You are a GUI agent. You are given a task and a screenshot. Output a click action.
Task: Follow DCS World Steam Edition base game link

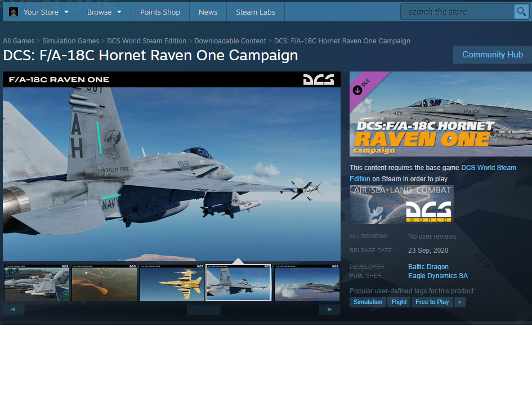(489, 168)
